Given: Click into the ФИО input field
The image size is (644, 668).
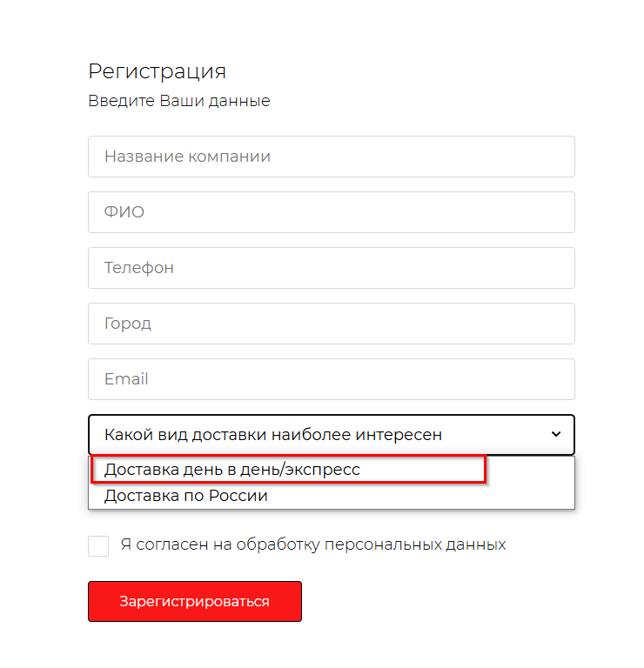Looking at the screenshot, I should pyautogui.click(x=331, y=212).
